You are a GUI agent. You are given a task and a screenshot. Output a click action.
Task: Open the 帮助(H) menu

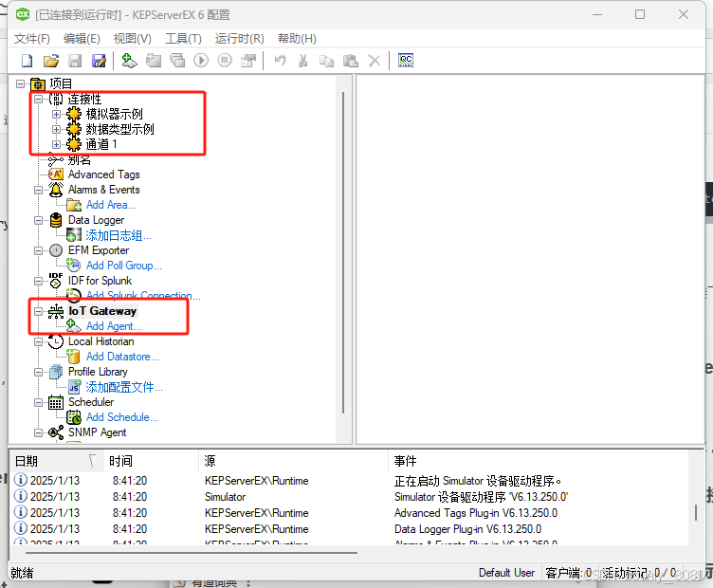tap(297, 39)
